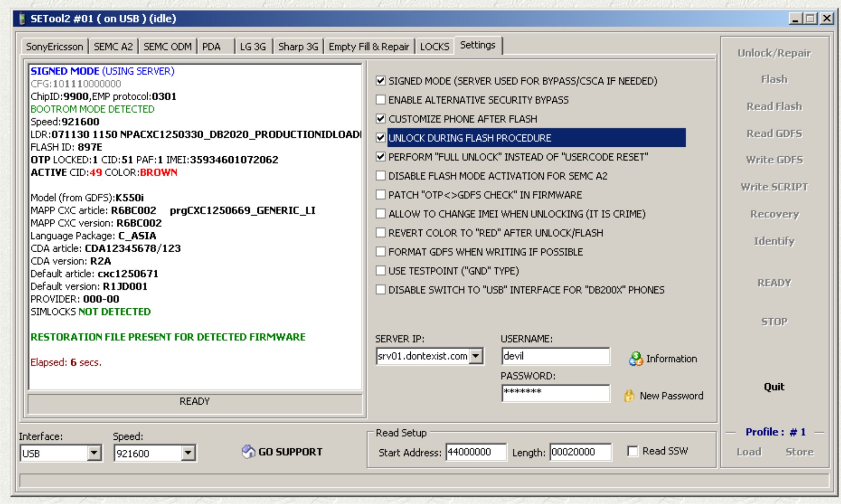
Task: Check PATCH OTP<>GDFS CHECK IN FIRMWARE
Action: (380, 194)
